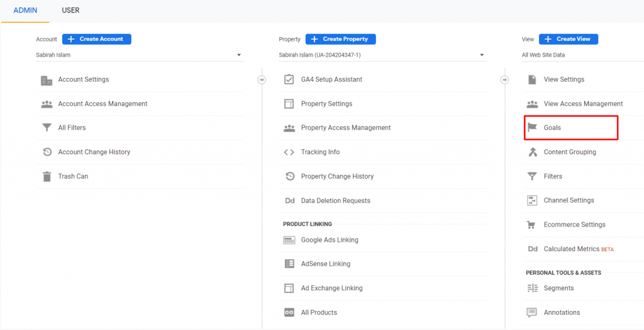The width and height of the screenshot is (644, 330).
Task: Click the Property Access Management people icon
Action: (289, 128)
